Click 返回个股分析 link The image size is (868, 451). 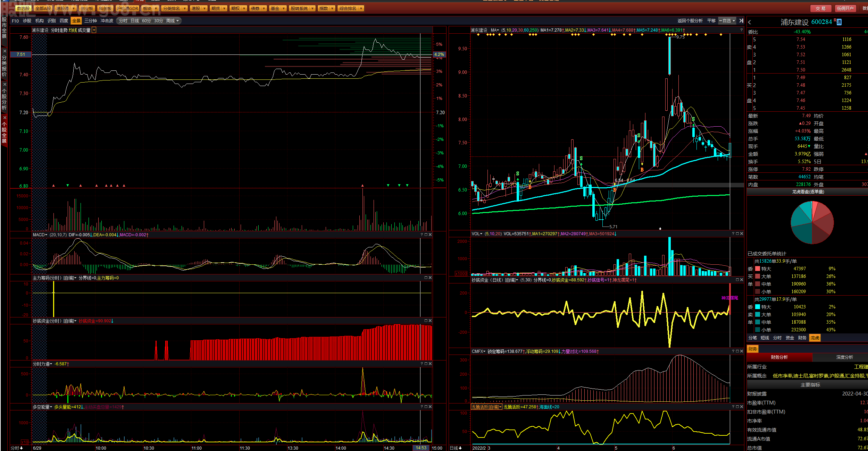pyautogui.click(x=690, y=21)
